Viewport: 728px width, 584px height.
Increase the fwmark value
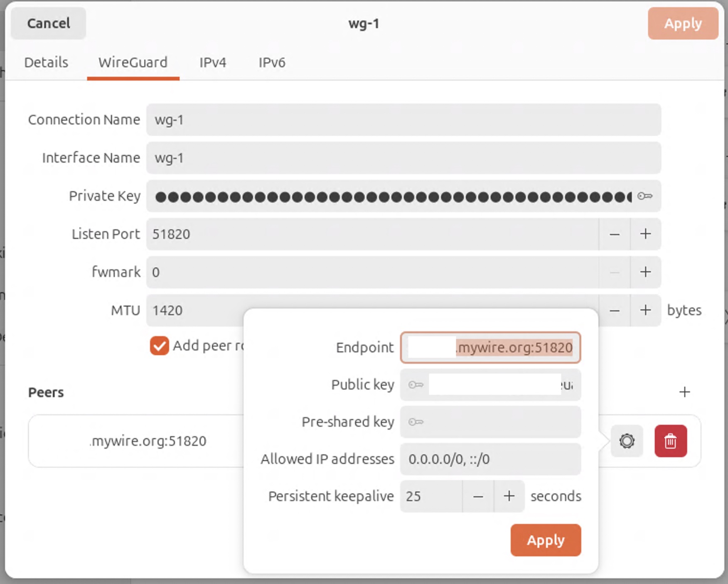[x=645, y=272]
